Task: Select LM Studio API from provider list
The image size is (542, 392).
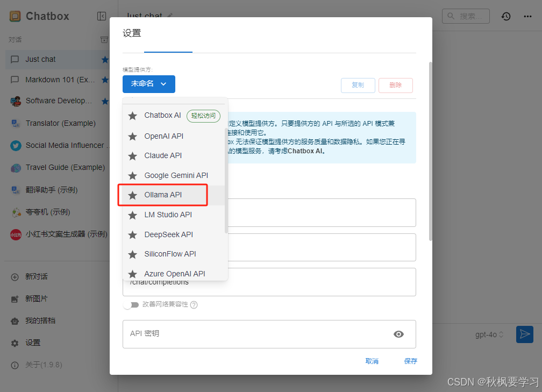Action: point(174,215)
